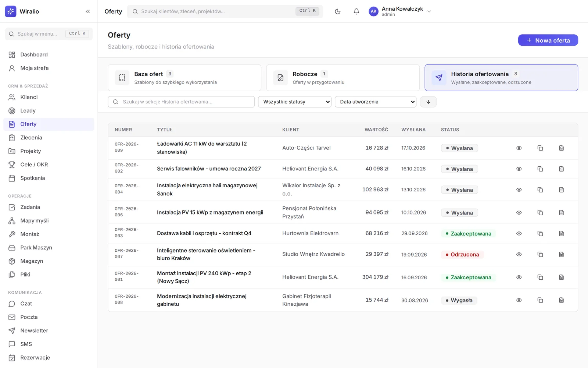Open Magazyn in sidebar
Screen dimensions: 588x368
point(49,261)
